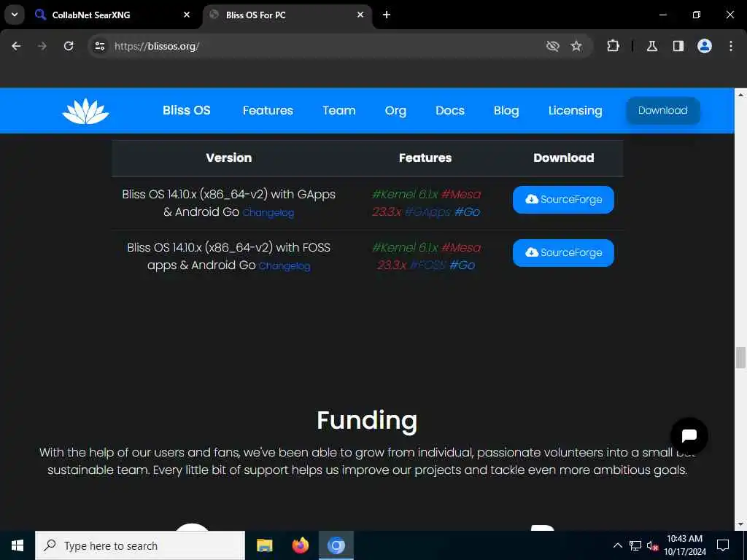747x560 pixels.
Task: Visit the Blog link
Action: coord(506,111)
